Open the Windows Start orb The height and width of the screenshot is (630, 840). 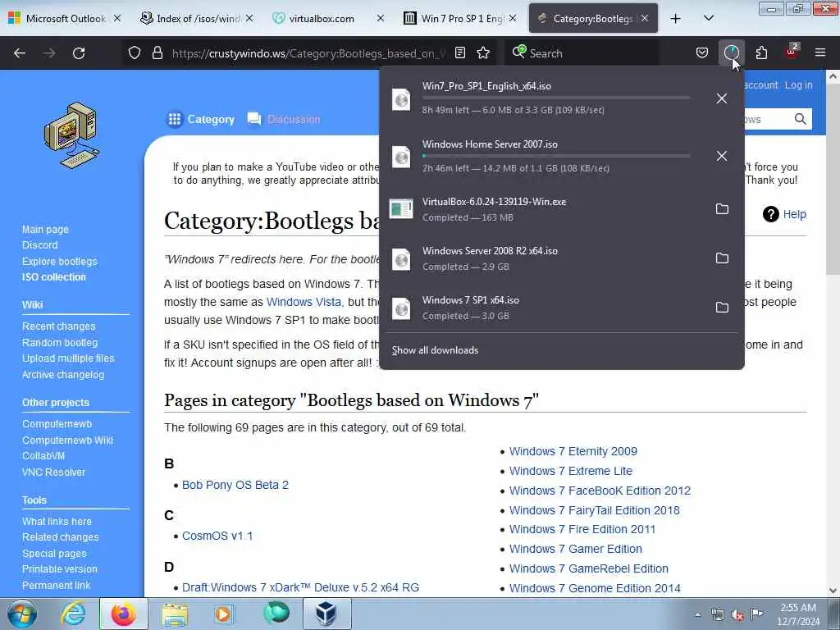(x=22, y=614)
